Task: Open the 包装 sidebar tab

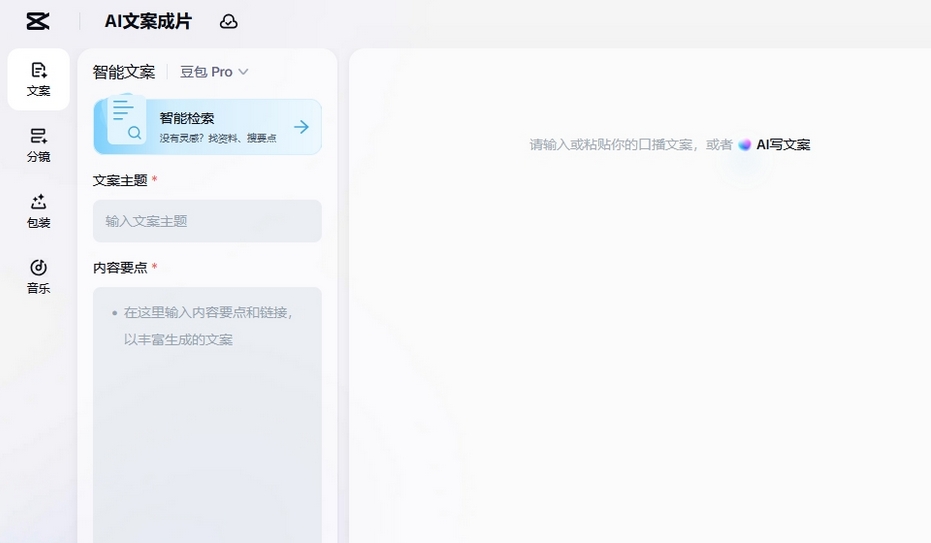Action: [x=39, y=211]
